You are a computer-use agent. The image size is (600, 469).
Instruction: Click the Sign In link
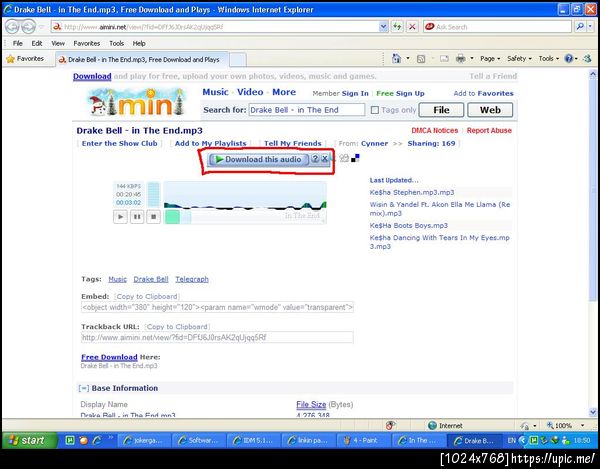(355, 93)
